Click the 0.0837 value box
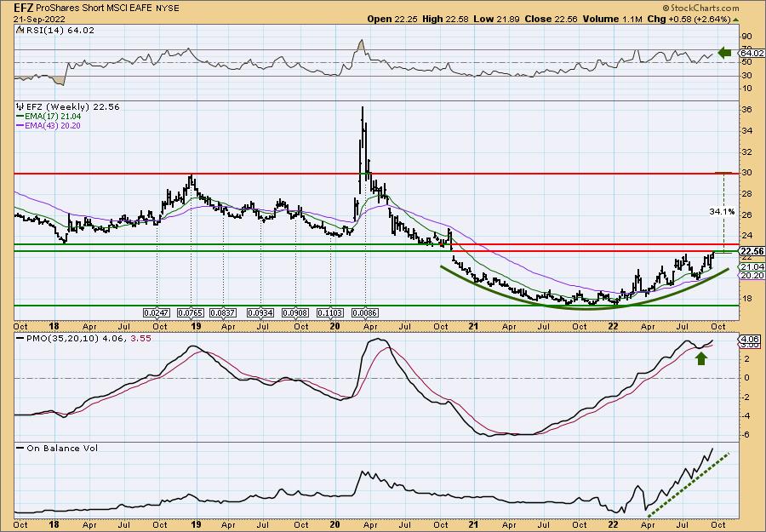The height and width of the screenshot is (532, 766). pyautogui.click(x=223, y=312)
